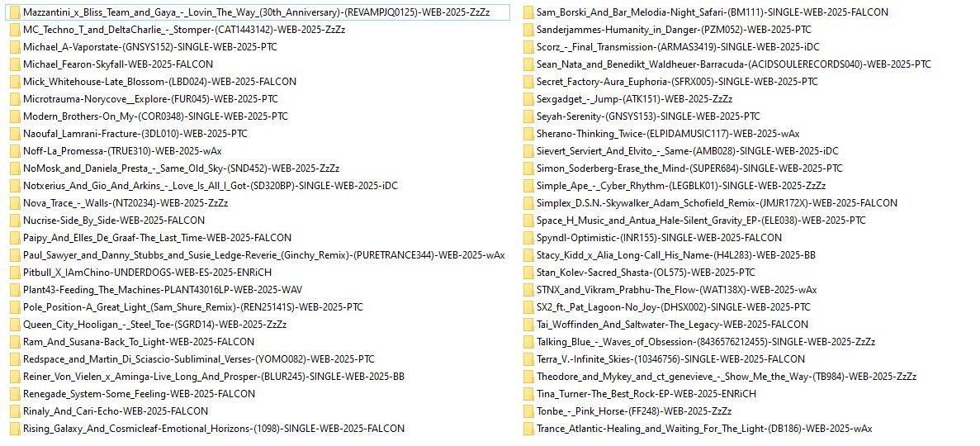Viewport: 980px width, 446px height.
Task: Select folder icon beside Nucrise-Side_By_Side
Action: click(x=14, y=221)
